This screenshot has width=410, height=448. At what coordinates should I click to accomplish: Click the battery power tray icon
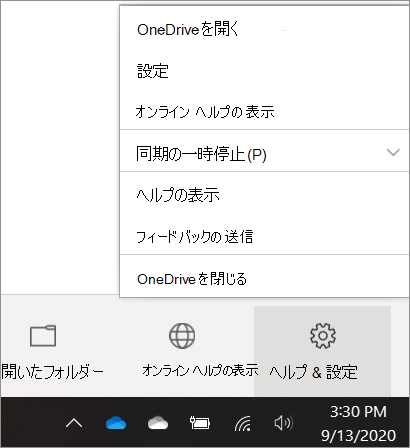[200, 423]
